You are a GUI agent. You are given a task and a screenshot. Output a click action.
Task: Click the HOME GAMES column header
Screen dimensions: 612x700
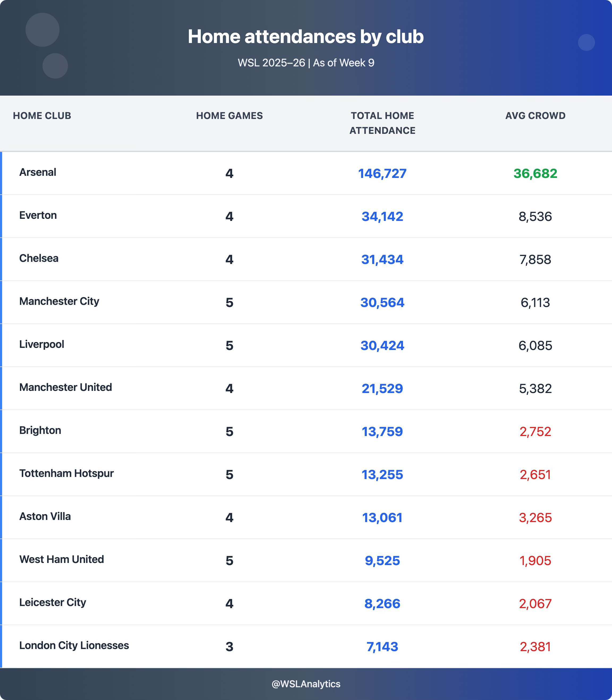click(229, 116)
